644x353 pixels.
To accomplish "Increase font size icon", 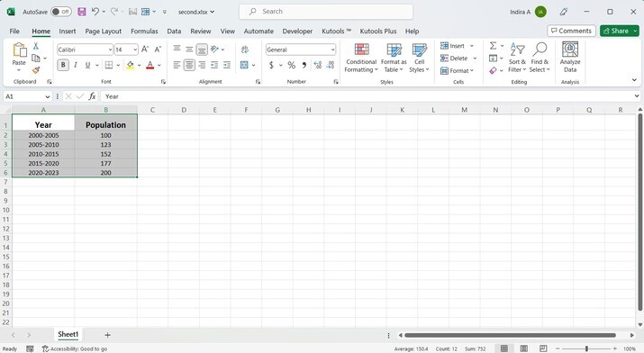I will click(145, 50).
